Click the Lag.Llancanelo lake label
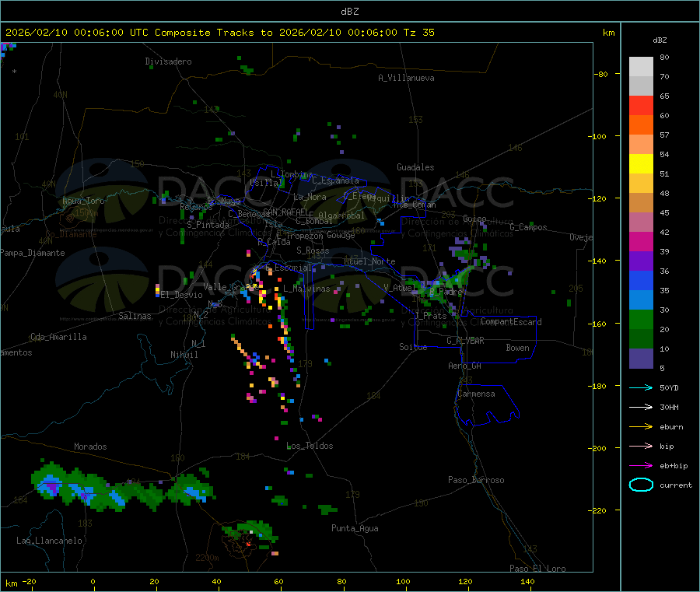 [50, 541]
